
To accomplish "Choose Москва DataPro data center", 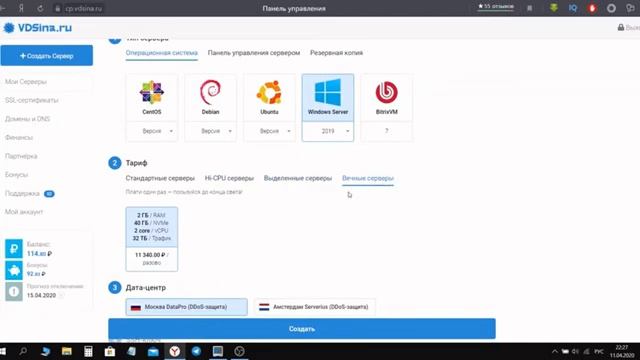I will 187,307.
